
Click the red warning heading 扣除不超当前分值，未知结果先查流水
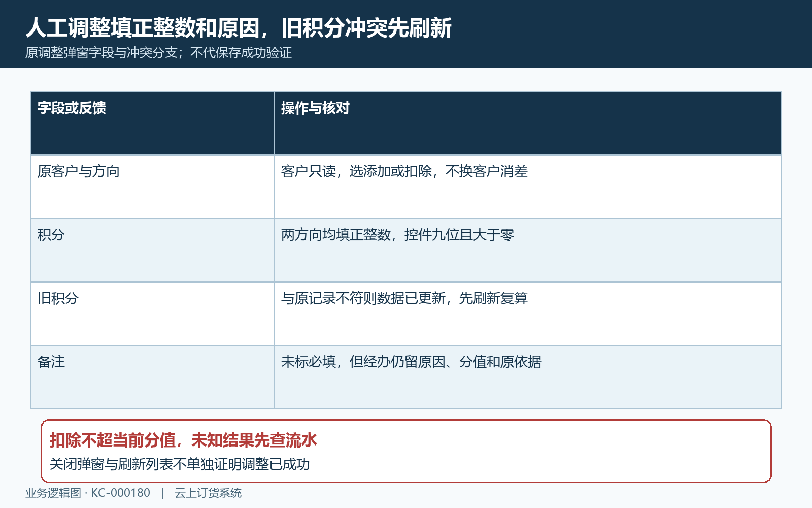pyautogui.click(x=183, y=440)
